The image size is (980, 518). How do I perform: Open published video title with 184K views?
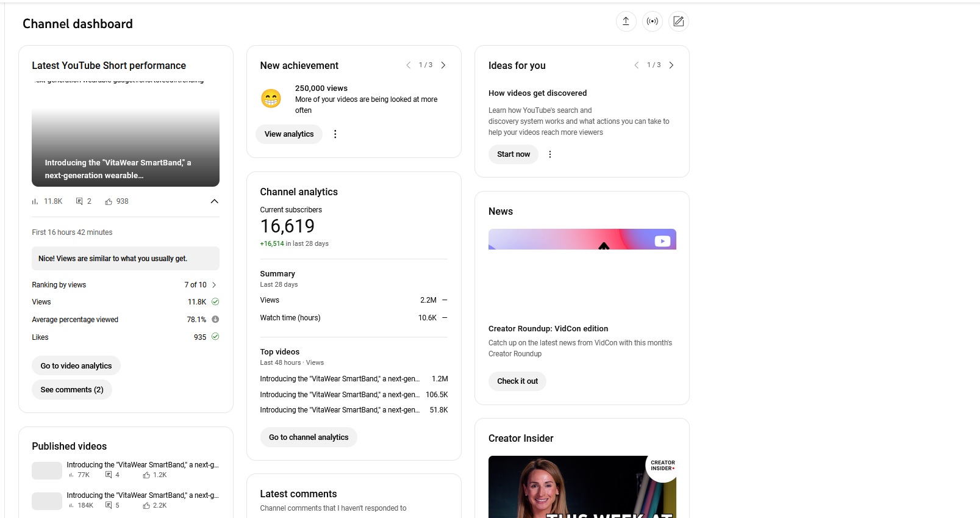click(143, 495)
